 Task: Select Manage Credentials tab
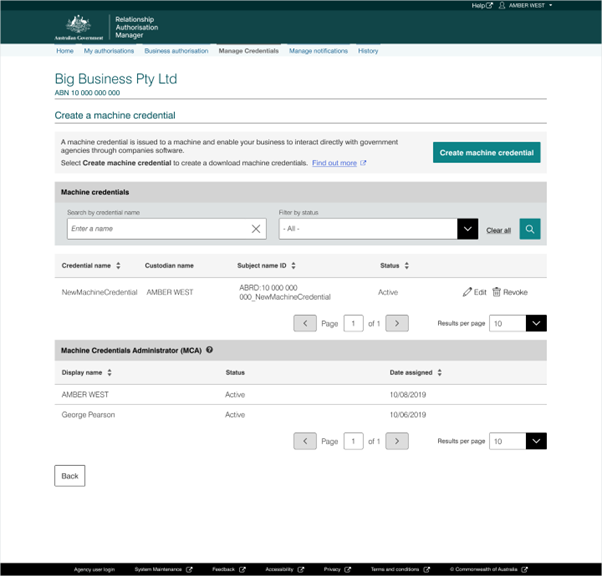pyautogui.click(x=248, y=51)
